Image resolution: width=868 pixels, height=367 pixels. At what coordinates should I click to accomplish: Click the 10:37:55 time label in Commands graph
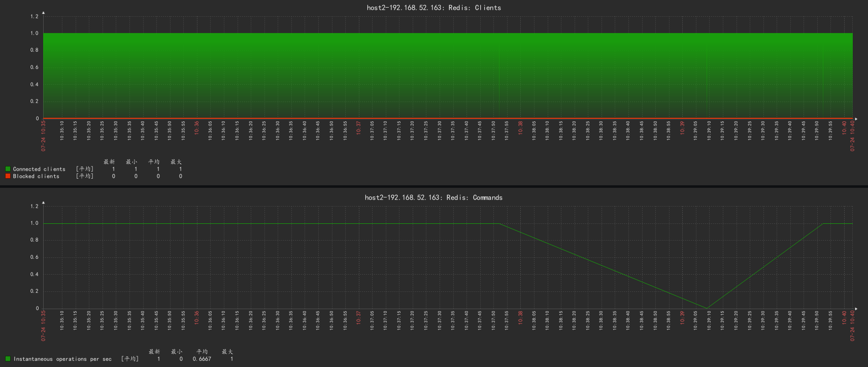click(x=507, y=320)
